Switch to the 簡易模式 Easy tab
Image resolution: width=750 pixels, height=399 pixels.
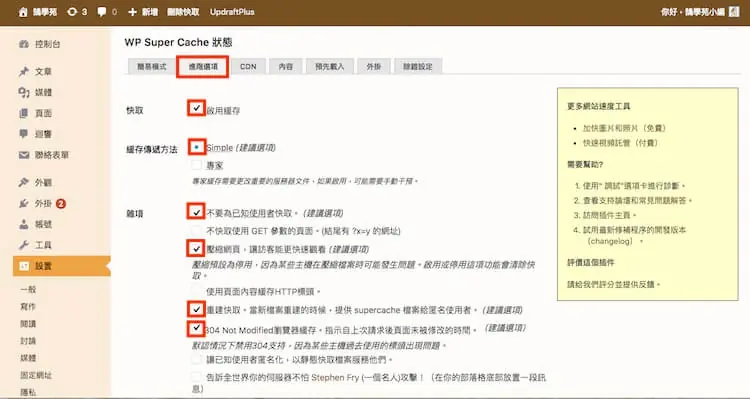click(152, 67)
